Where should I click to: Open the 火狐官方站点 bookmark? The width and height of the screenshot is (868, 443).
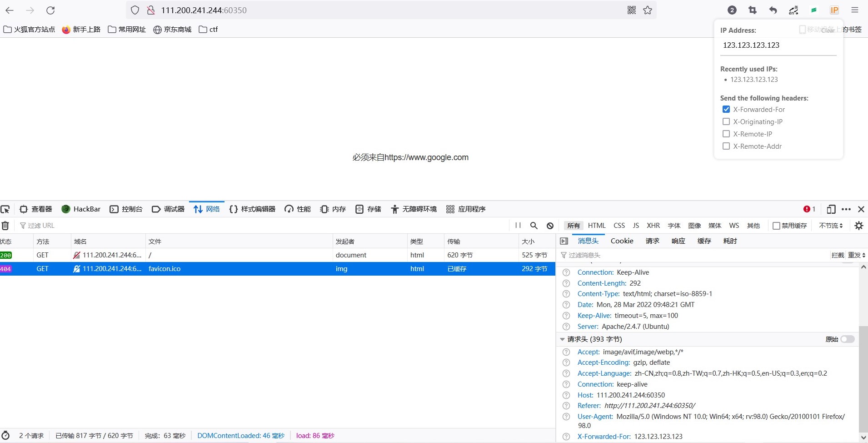point(29,29)
